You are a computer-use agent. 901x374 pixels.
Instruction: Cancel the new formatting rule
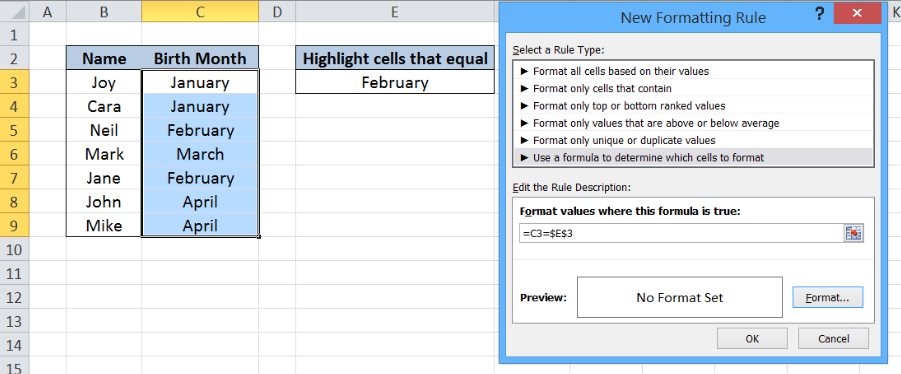click(833, 338)
